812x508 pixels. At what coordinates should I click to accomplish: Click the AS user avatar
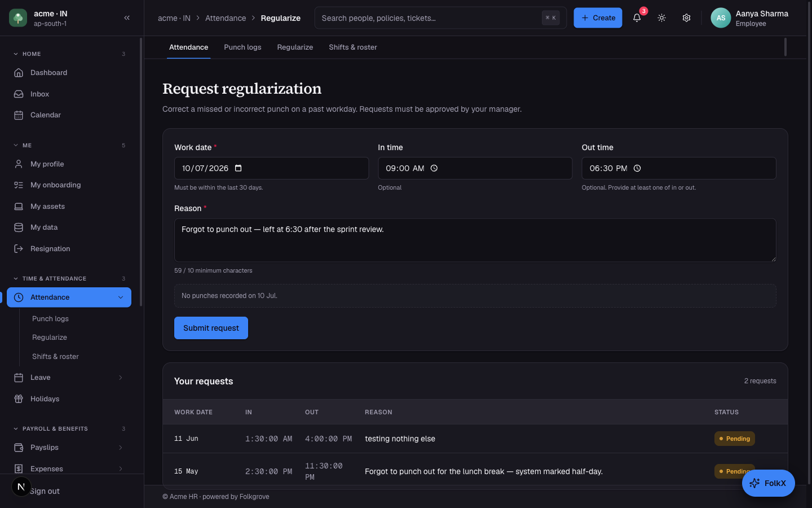tap(721, 18)
